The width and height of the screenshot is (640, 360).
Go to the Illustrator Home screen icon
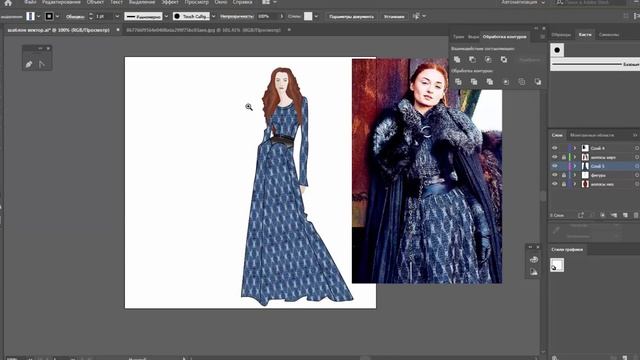coord(8,2)
